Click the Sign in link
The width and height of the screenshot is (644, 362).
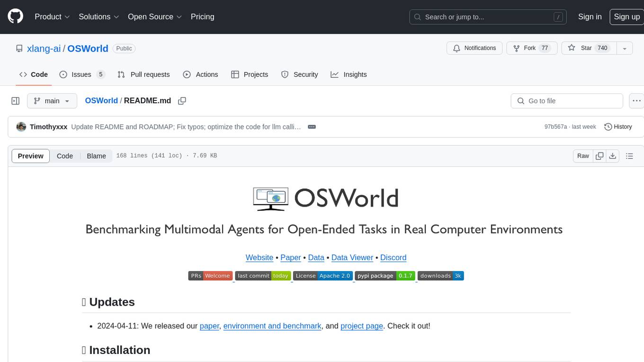click(x=590, y=17)
